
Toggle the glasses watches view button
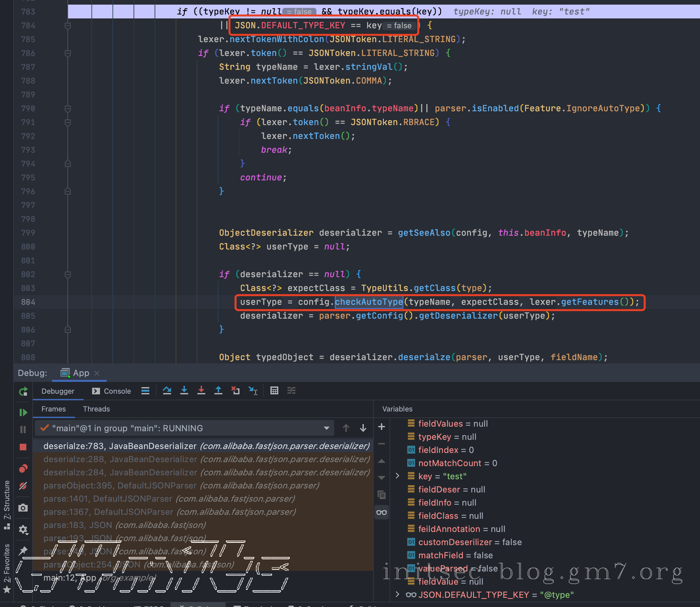[x=382, y=512]
